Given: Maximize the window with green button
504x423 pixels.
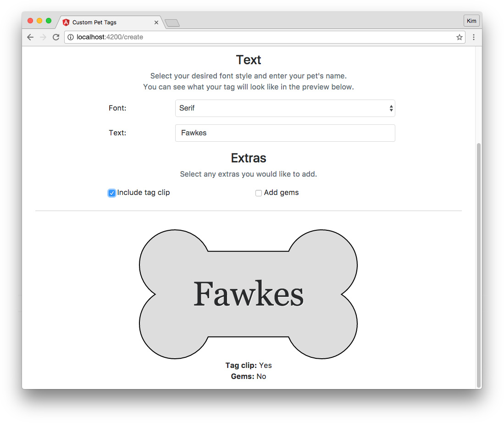Looking at the screenshot, I should tap(49, 21).
